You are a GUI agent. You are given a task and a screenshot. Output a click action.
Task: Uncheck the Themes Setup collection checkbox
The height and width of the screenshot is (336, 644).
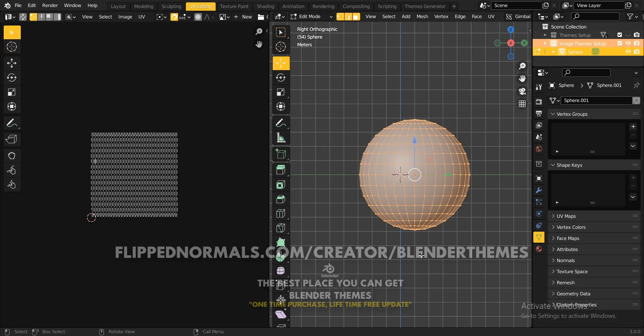(x=619, y=35)
